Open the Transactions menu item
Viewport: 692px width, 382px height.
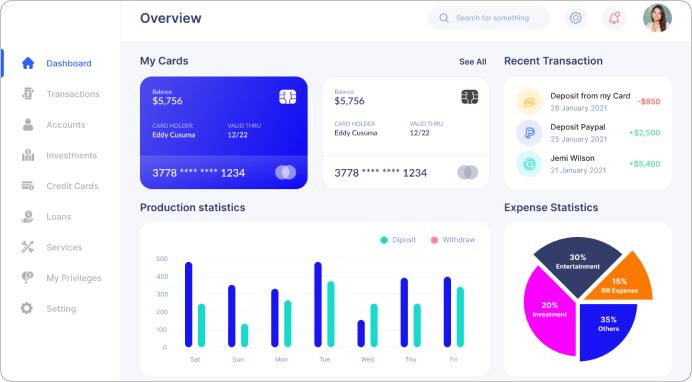(61, 94)
